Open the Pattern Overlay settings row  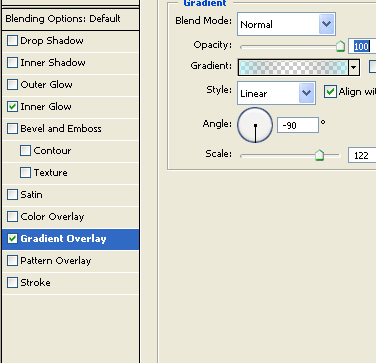point(71,261)
